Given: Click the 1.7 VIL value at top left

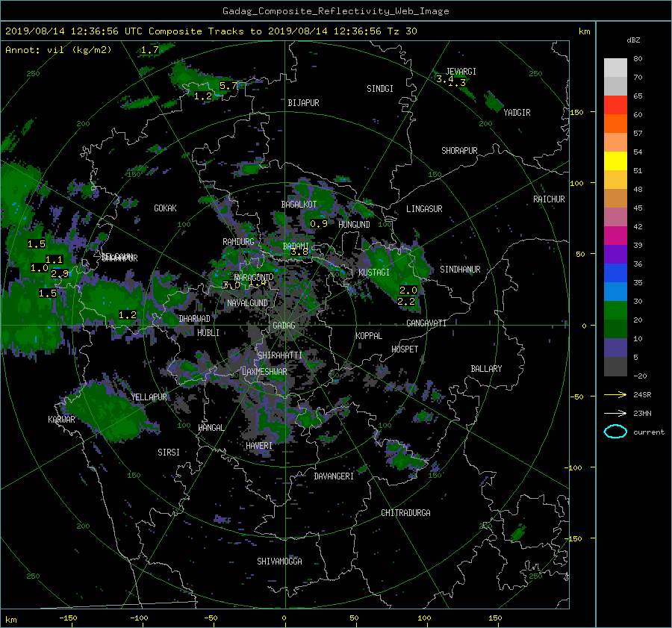Looking at the screenshot, I should (x=149, y=50).
